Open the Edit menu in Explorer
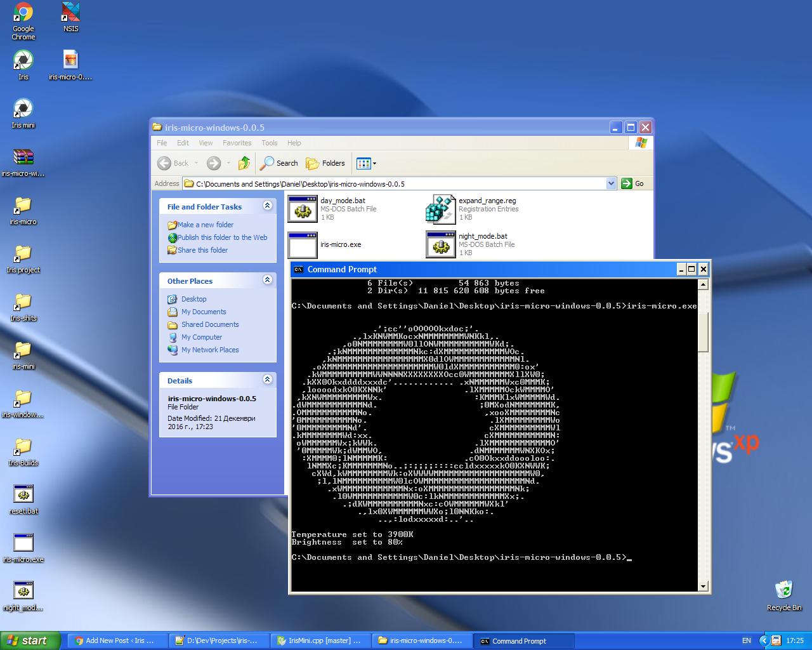Screen dimensions: 812x650 (x=183, y=143)
